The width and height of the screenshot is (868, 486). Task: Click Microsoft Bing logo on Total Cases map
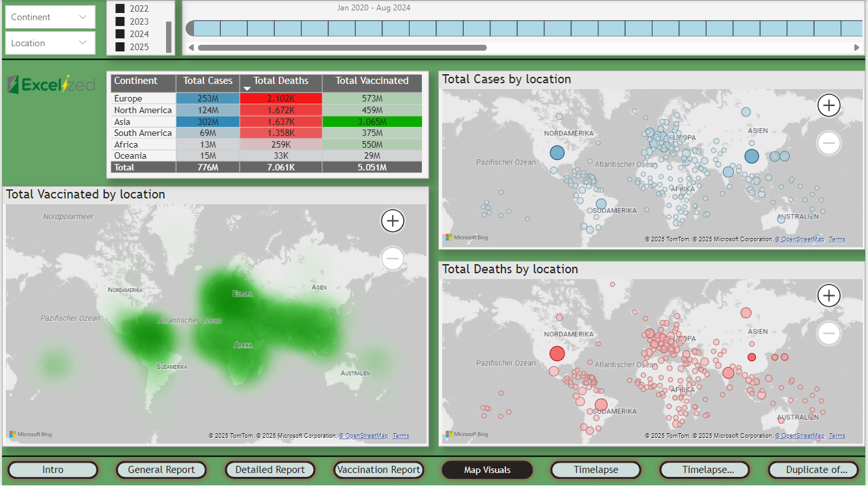tap(466, 237)
